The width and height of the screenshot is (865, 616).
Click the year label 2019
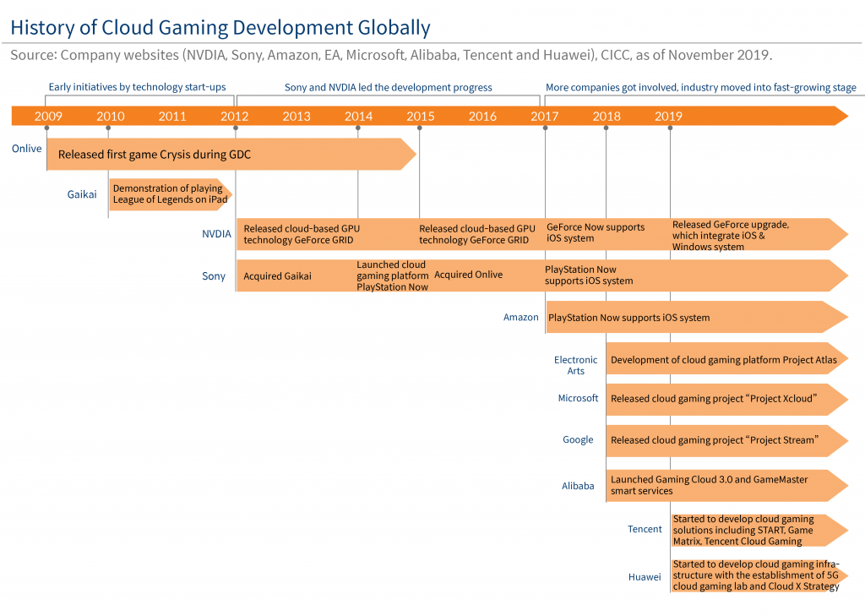click(x=669, y=117)
